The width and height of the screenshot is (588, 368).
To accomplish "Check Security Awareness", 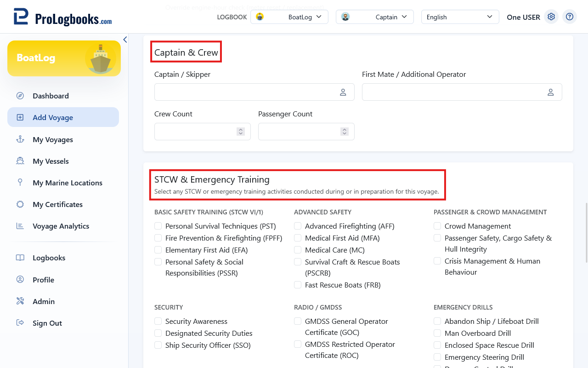I will pos(158,321).
